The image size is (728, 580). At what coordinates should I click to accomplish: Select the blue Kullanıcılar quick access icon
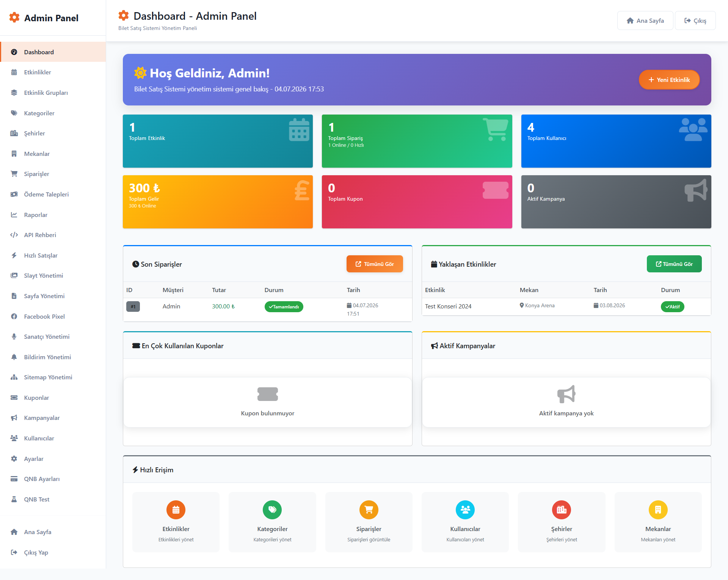[x=465, y=510]
